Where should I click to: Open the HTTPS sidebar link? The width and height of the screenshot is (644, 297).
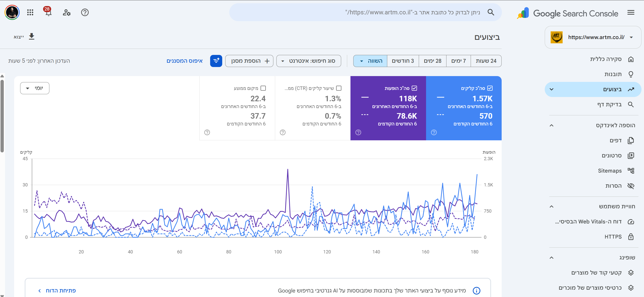[x=593, y=237]
